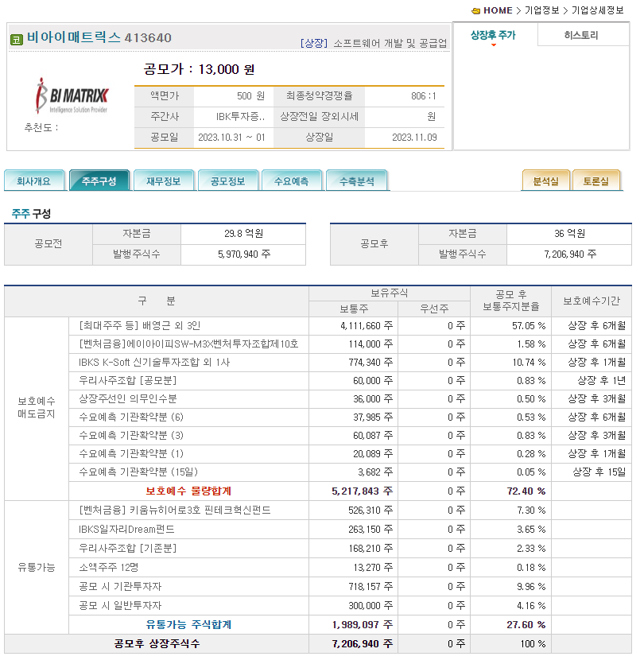The image size is (644, 664).
Task: Click competition ratio 806 :1
Action: pyautogui.click(x=423, y=96)
